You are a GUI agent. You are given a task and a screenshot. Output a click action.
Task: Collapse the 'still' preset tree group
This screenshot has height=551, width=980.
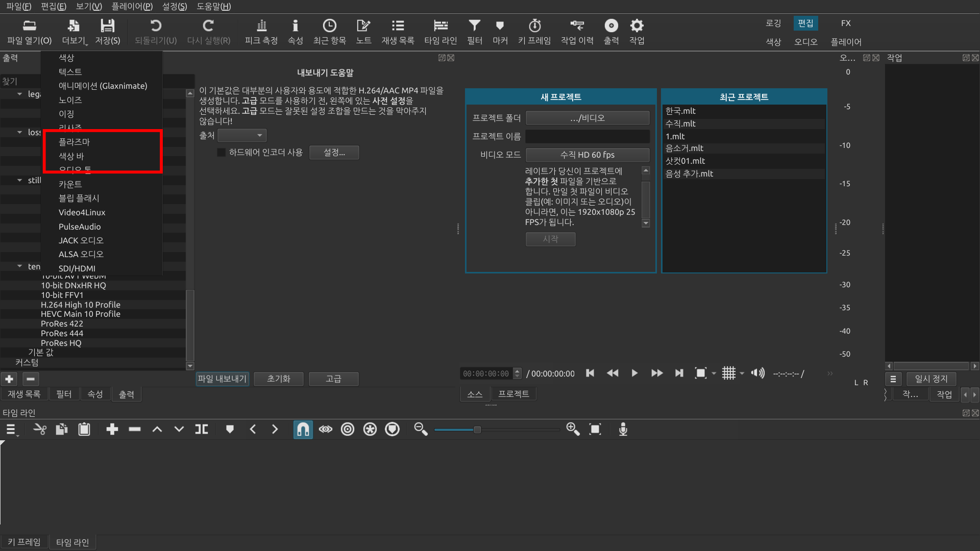tap(19, 180)
